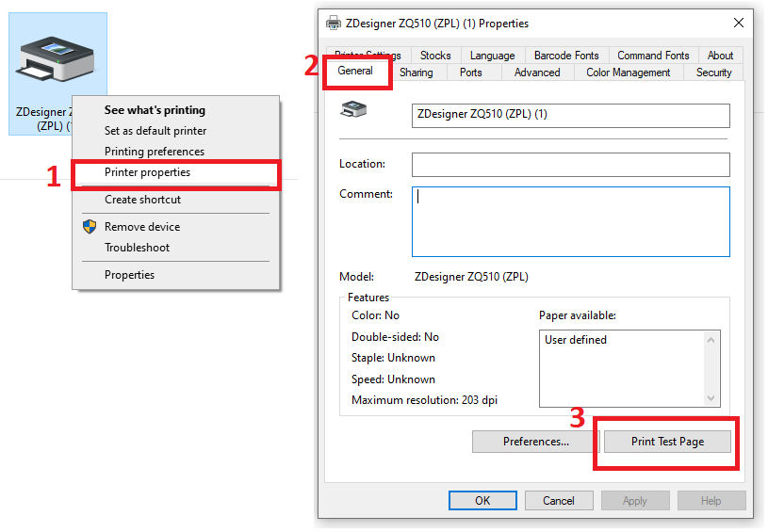Viewport: 768px width, 532px height.
Task: Open the Advanced tab
Action: 537,73
